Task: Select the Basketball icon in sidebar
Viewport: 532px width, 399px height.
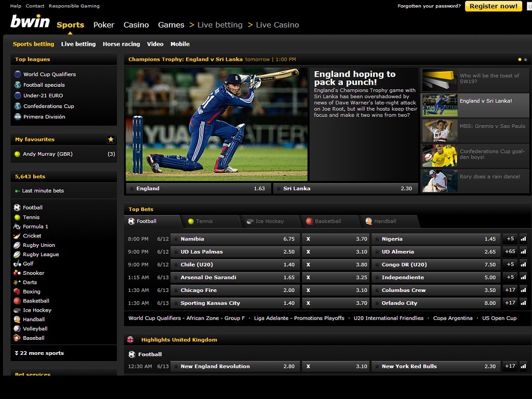Action: click(17, 301)
